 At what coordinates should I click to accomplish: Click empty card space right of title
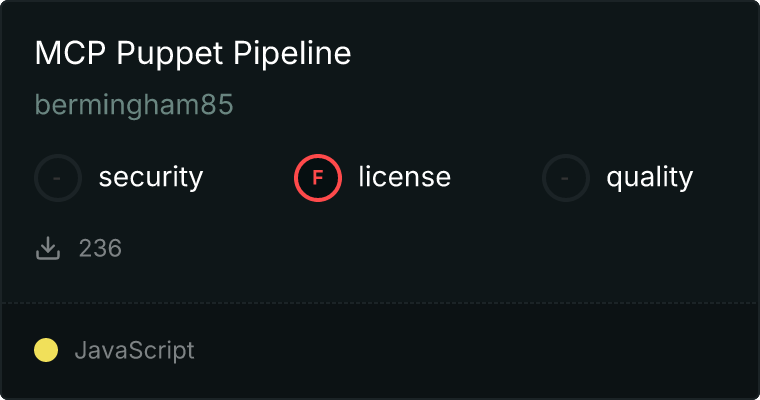click(550, 53)
